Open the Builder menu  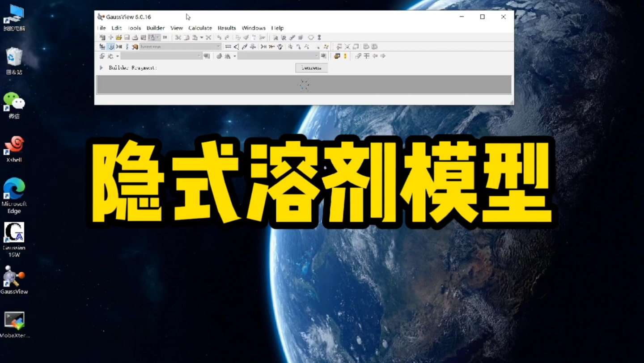click(156, 28)
